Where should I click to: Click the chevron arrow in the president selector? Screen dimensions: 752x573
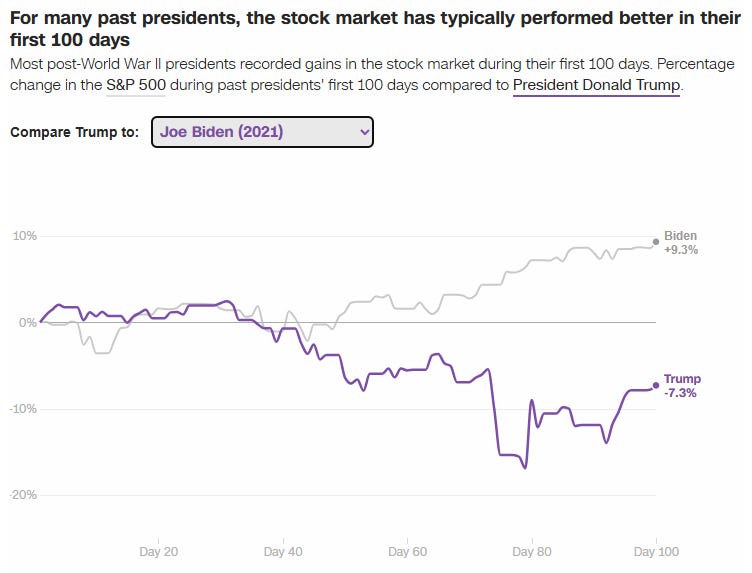pos(362,132)
